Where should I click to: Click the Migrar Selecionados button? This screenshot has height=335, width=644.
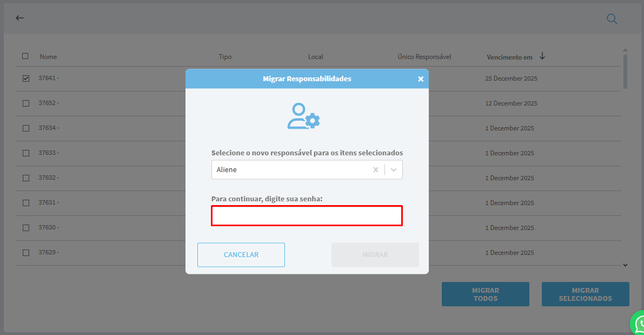(585, 294)
